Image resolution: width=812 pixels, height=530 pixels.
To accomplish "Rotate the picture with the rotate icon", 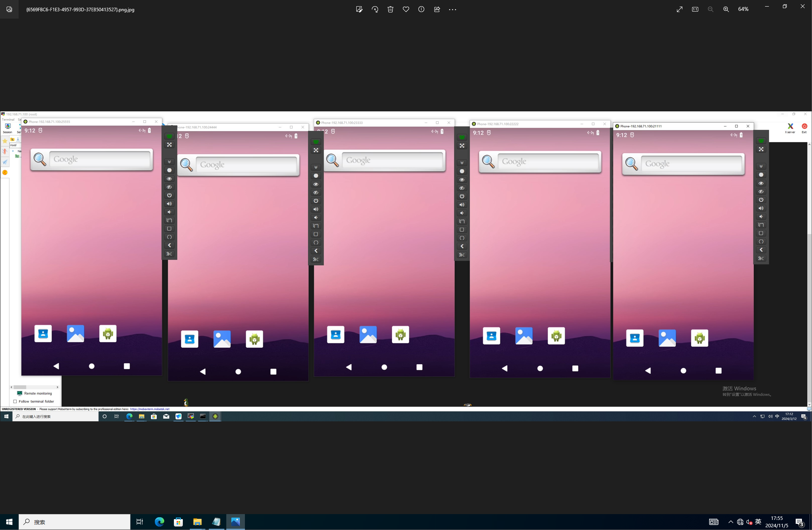I will click(x=375, y=9).
